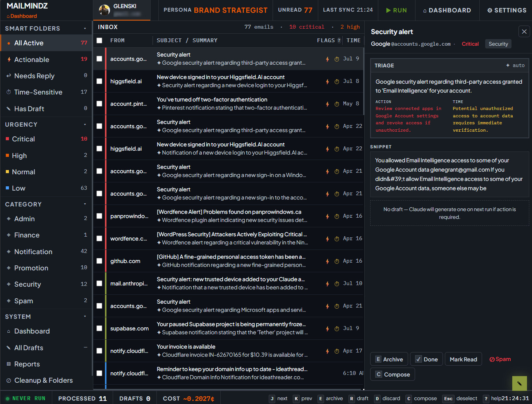Image resolution: width=532 pixels, height=404 pixels.
Task: Click the reply arrow icon beside Needs Reply
Action: point(9,76)
